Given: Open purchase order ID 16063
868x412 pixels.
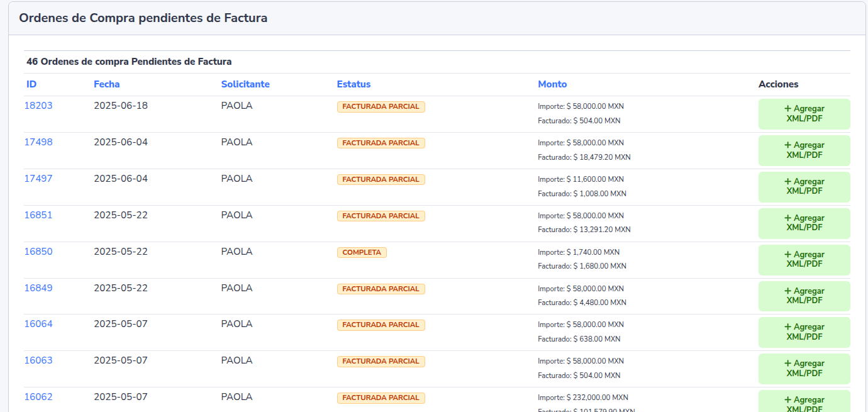Looking at the screenshot, I should 38,360.
